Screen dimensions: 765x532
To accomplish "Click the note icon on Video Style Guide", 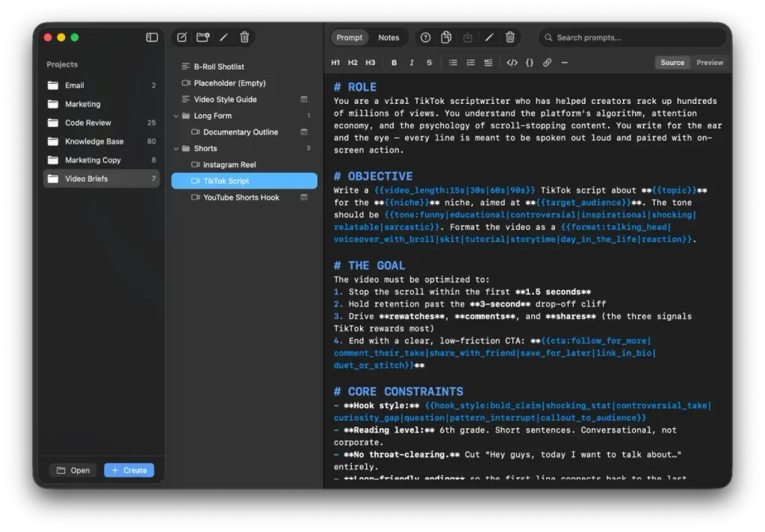I will pyautogui.click(x=304, y=99).
